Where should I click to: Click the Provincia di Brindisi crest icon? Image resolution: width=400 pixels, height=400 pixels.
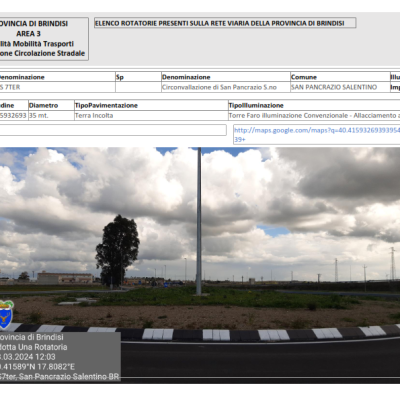(6, 314)
